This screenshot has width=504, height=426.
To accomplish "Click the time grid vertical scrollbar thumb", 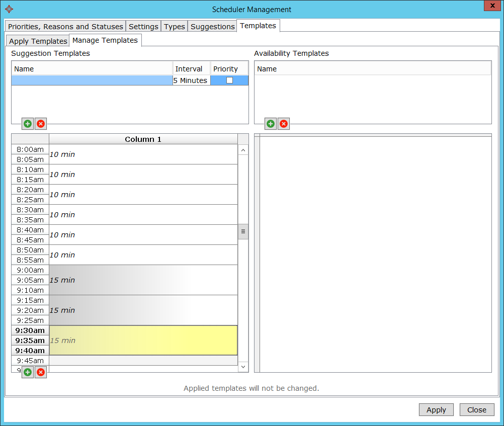I will tap(243, 231).
